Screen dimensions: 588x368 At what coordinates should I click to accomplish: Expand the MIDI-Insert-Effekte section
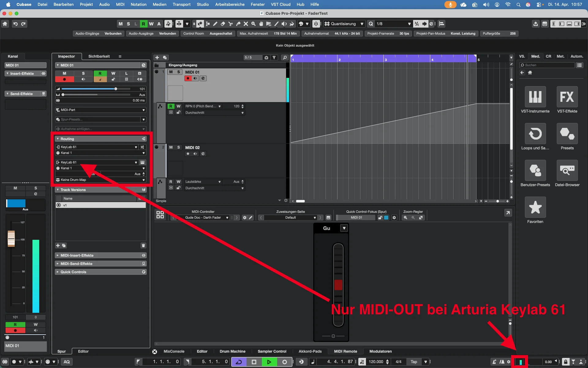(x=58, y=255)
